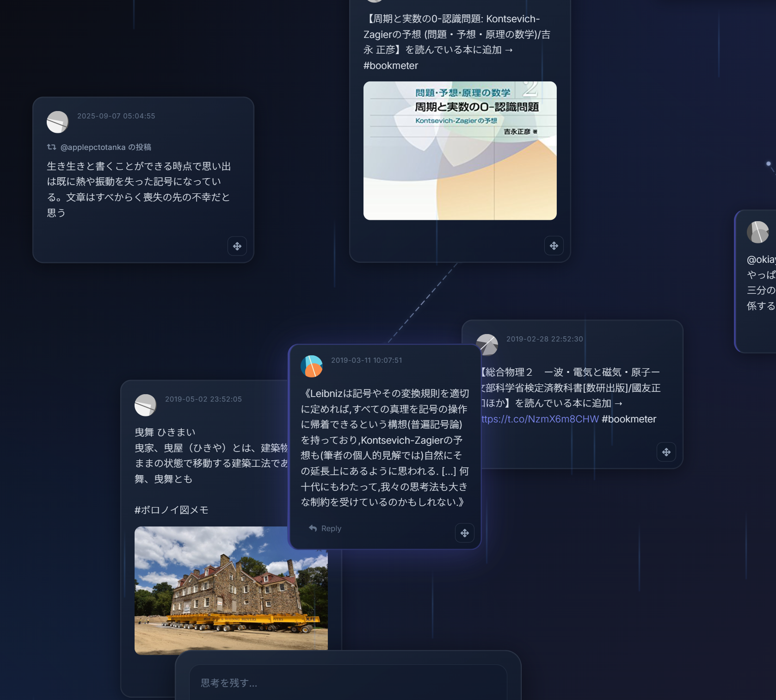This screenshot has height=700, width=776.
Task: Click the move handle on the Leibniz quote card
Action: pyautogui.click(x=465, y=533)
